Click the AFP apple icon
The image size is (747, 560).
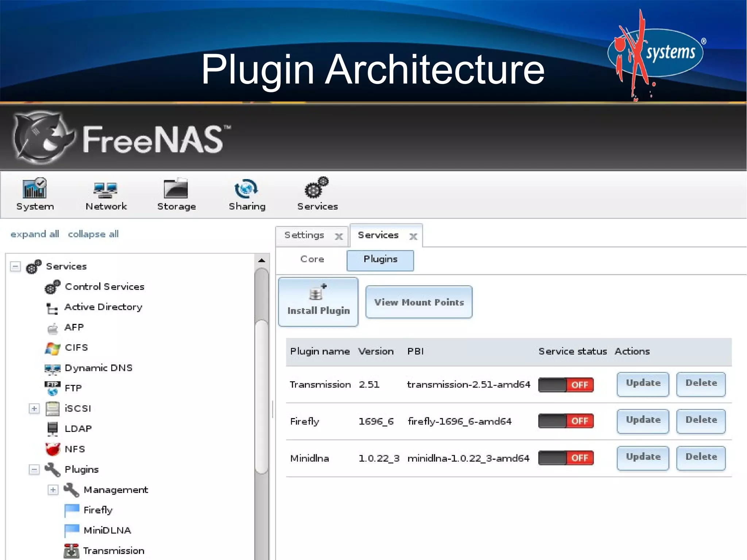point(53,328)
